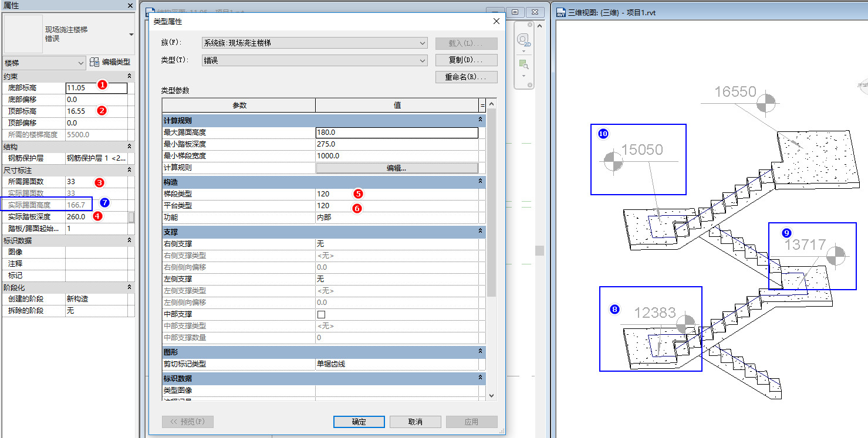Click the 16550 elevation target symbol
The width and height of the screenshot is (868, 438).
765,103
